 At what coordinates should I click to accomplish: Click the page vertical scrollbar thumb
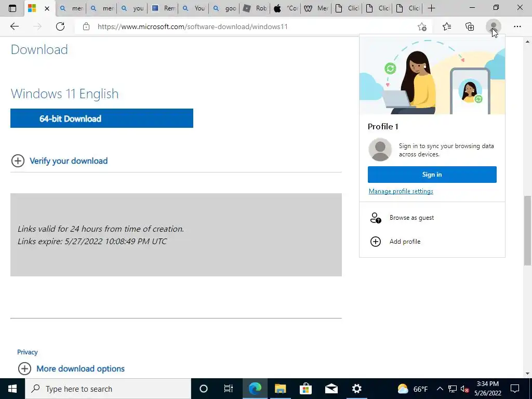tap(528, 230)
